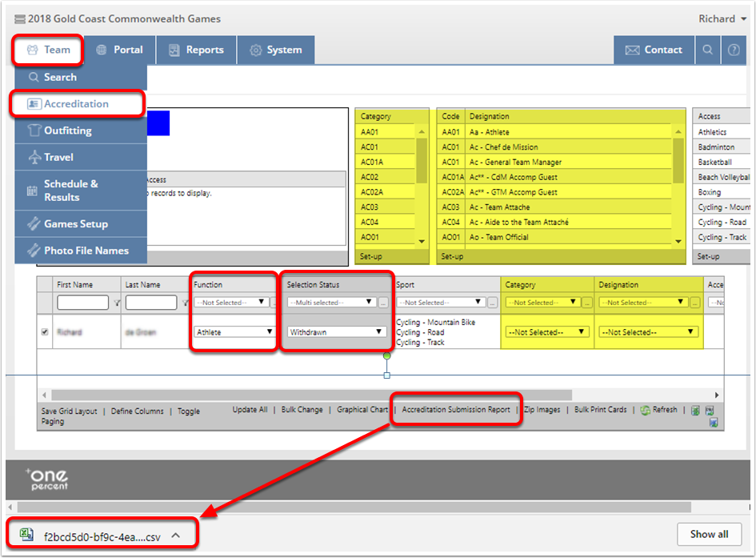
Task: Click the green Refresh arrows icon
Action: click(645, 411)
